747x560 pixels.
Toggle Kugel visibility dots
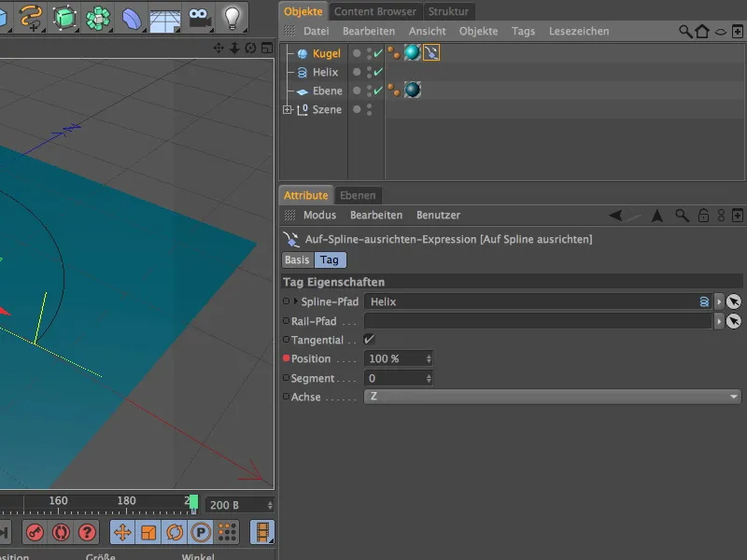[x=369, y=53]
